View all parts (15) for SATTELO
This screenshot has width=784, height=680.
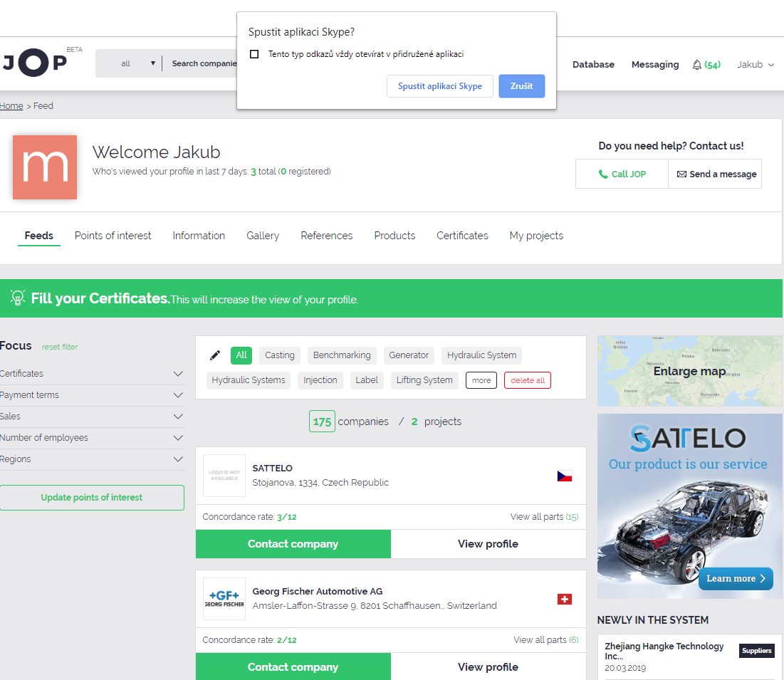click(x=544, y=516)
